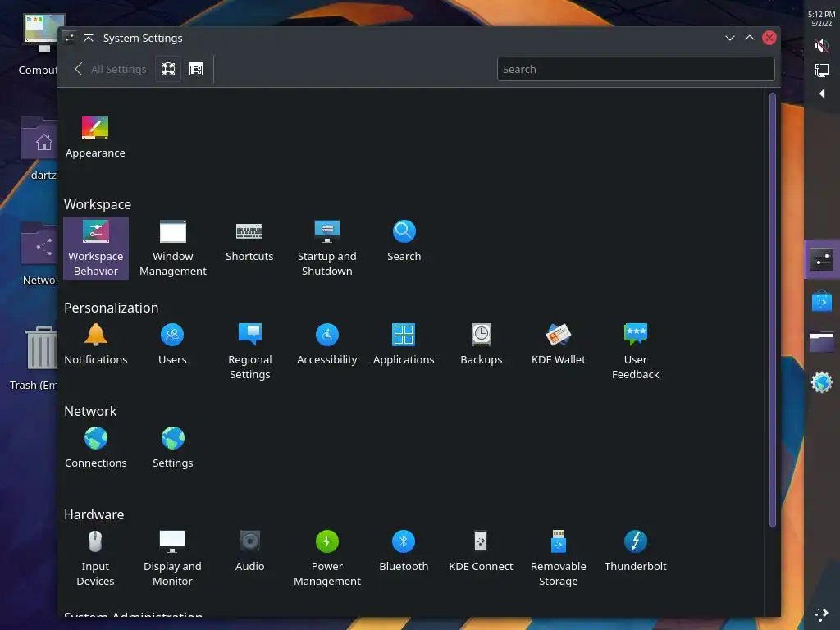
Task: Open the Network desktop folder
Action: click(39, 253)
